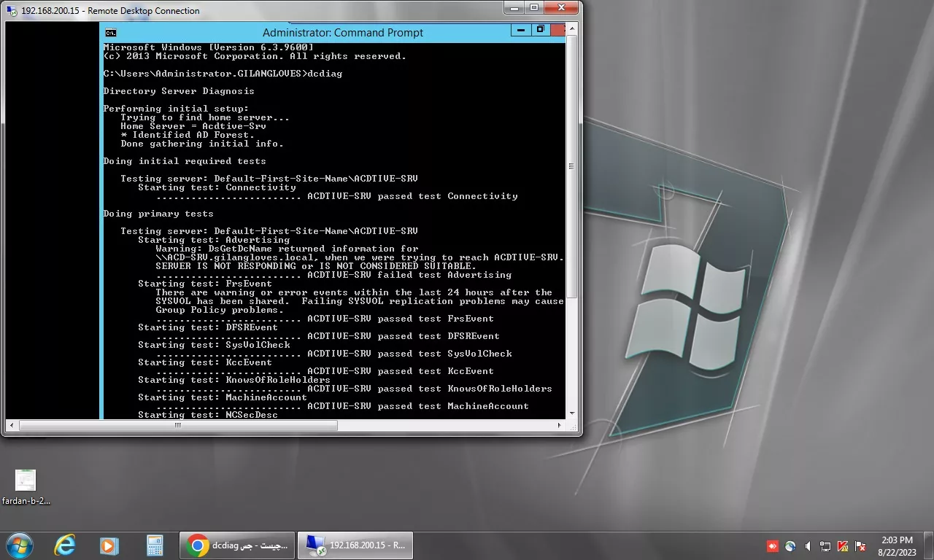Image resolution: width=934 pixels, height=560 pixels.
Task: Launch Internet Explorer from taskbar
Action: click(x=65, y=545)
